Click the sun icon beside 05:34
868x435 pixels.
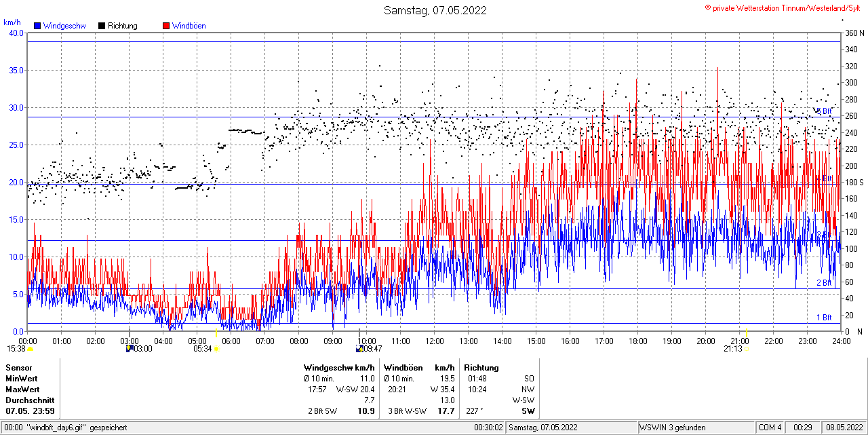coord(216,349)
